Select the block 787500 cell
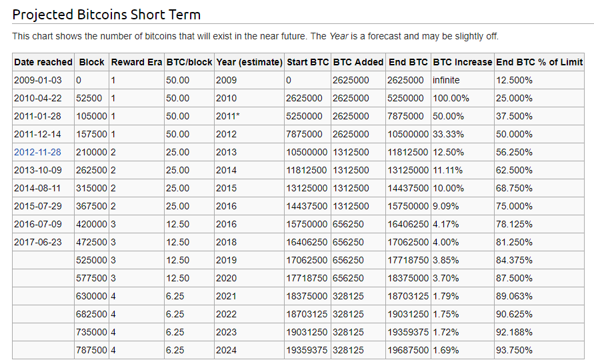Screen dimensions: 594x364 90,350
